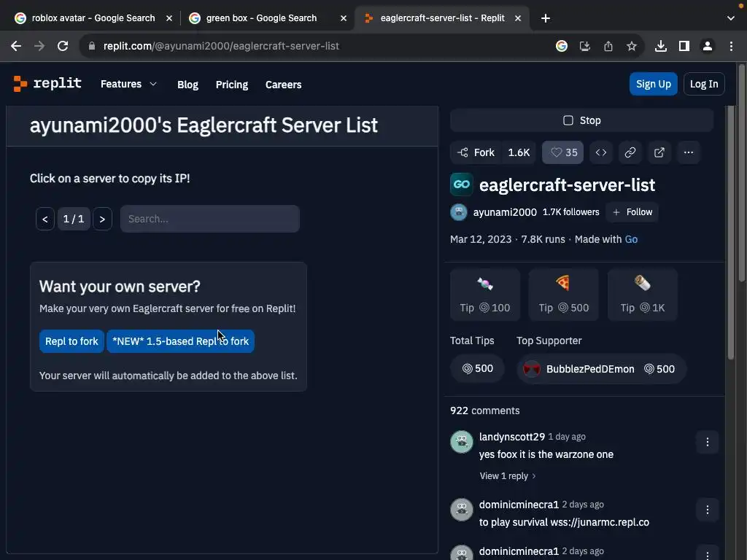Open the browser profile menu

click(708, 46)
